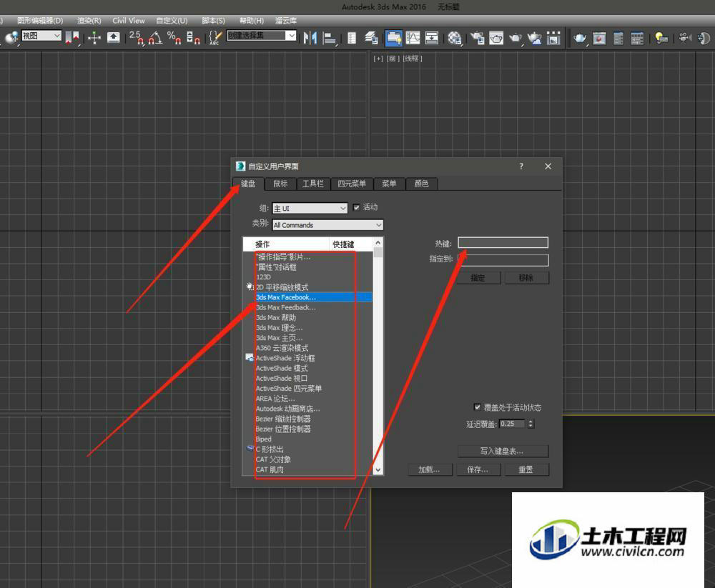The width and height of the screenshot is (715, 588).
Task: Open the Material Editor
Action: point(455,38)
